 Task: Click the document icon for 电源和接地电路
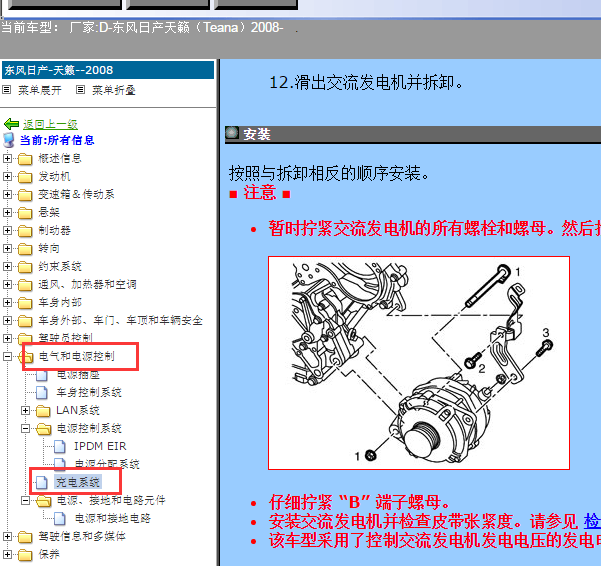[60, 518]
